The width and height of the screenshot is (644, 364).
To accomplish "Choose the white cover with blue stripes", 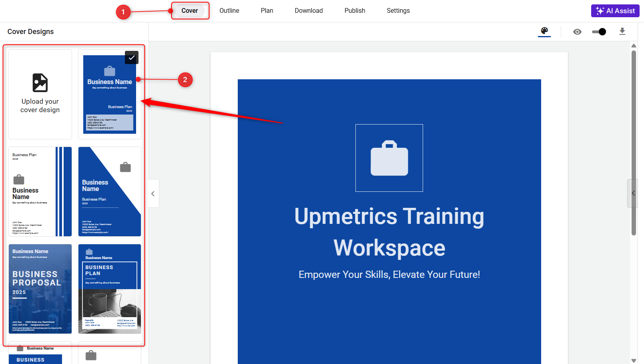I will [x=40, y=191].
